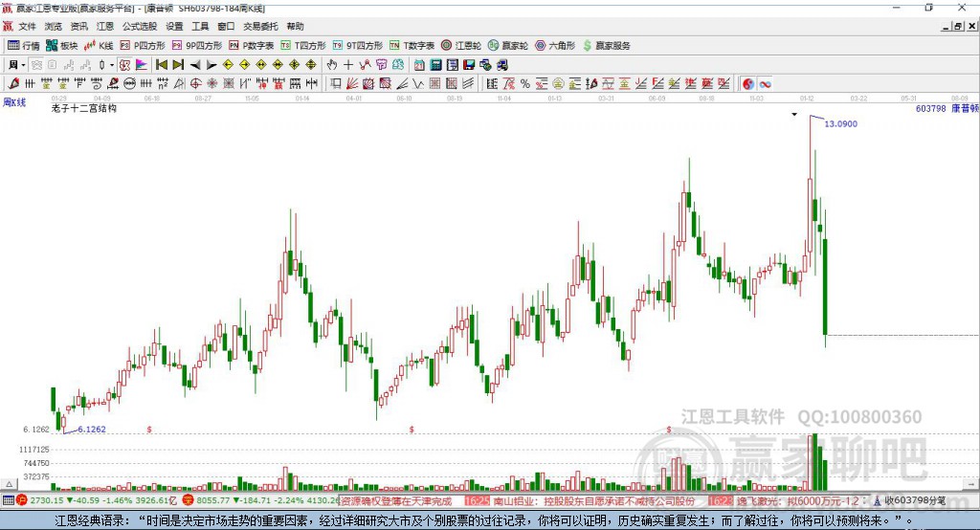
Task: Open the 公式选股 menu
Action: point(140,26)
